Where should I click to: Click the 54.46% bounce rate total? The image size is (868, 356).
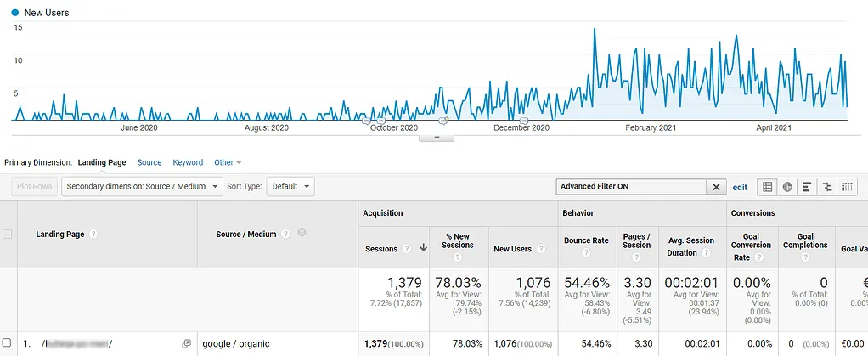586,282
